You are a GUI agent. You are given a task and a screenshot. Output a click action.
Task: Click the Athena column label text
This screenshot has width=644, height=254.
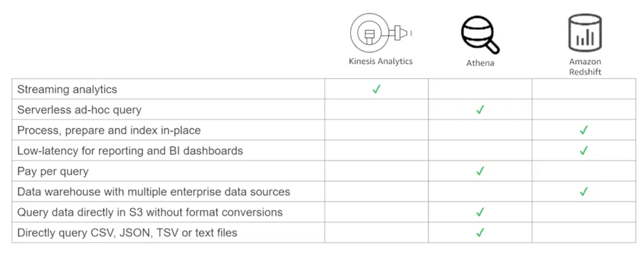click(480, 63)
